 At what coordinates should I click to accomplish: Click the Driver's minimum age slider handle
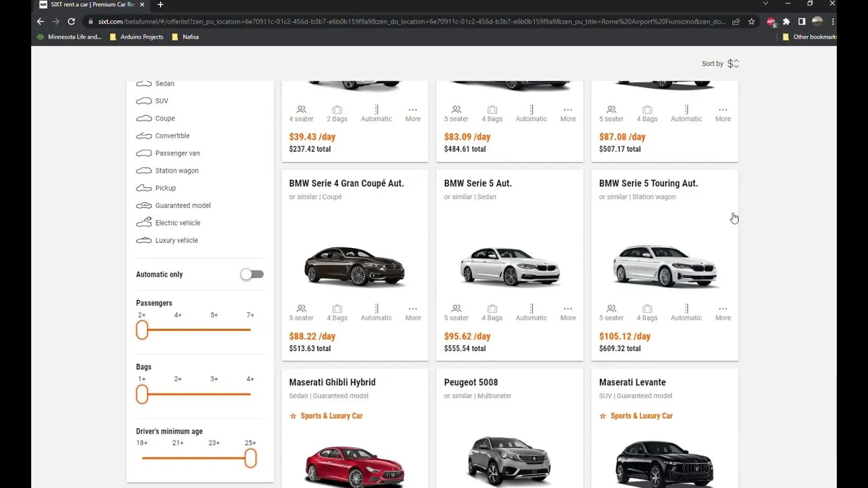(250, 458)
